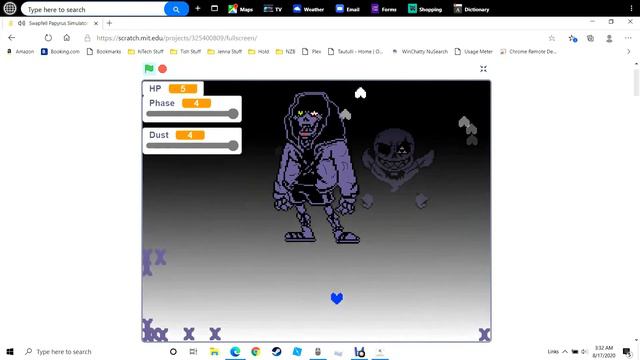Click the Dust slider handle
The height and width of the screenshot is (360, 640).
pyautogui.click(x=233, y=145)
